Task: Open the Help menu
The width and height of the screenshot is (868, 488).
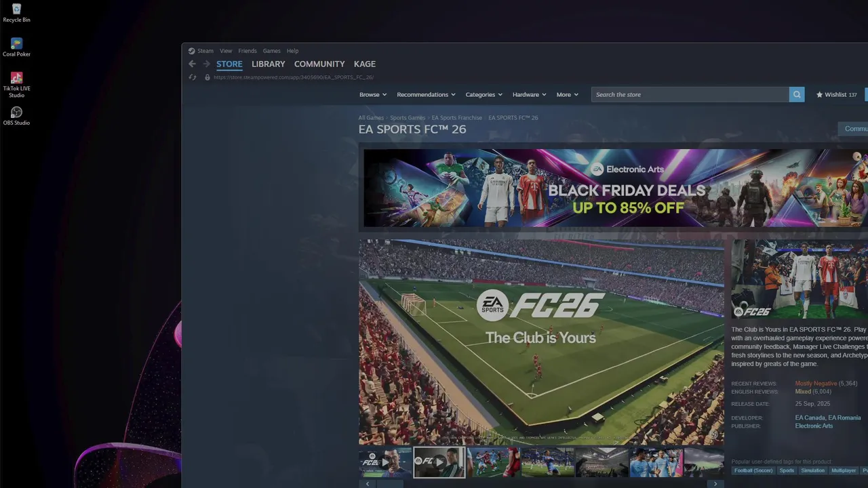Action: point(292,51)
